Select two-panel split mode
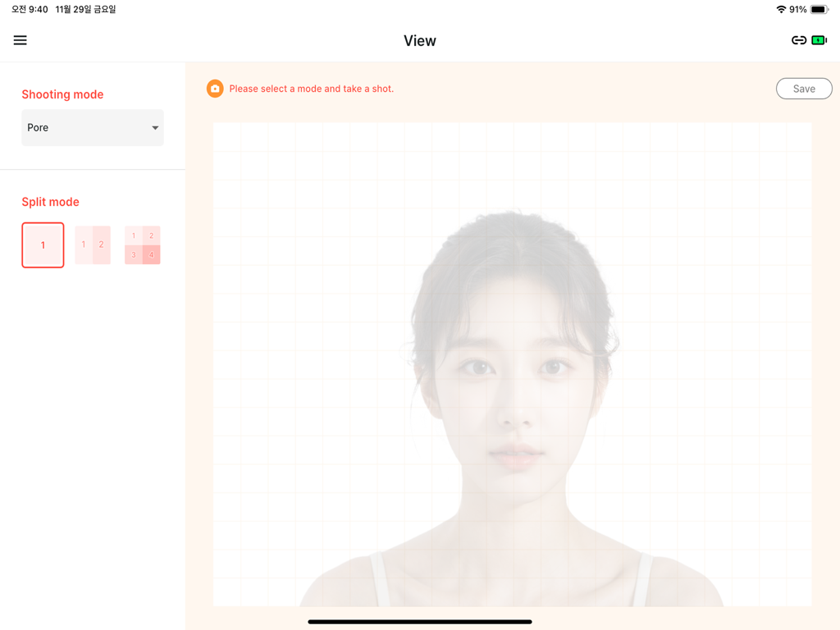The image size is (840, 630). tap(93, 245)
